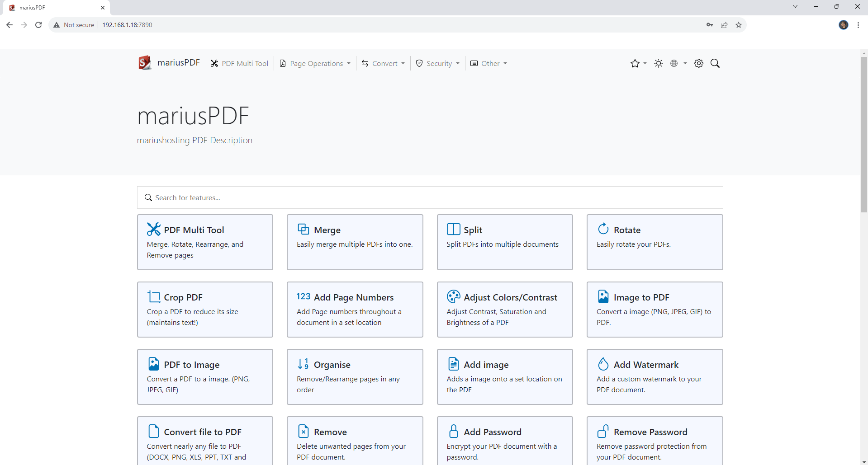Select the Other menu item
This screenshot has width=868, height=465.
click(x=488, y=63)
